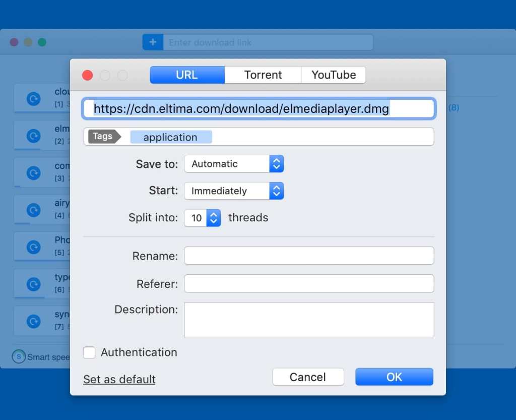Click refresh icon beside download item [6]
This screenshot has height=420, width=516.
[x=33, y=284]
